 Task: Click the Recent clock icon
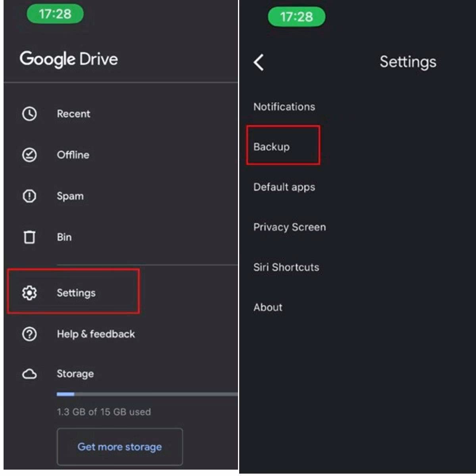tap(29, 114)
